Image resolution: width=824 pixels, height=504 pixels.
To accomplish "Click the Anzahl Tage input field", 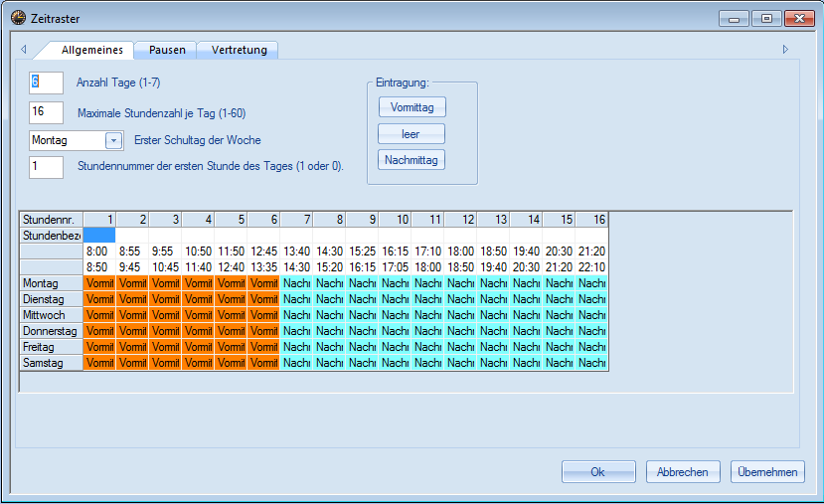I will coord(46,83).
